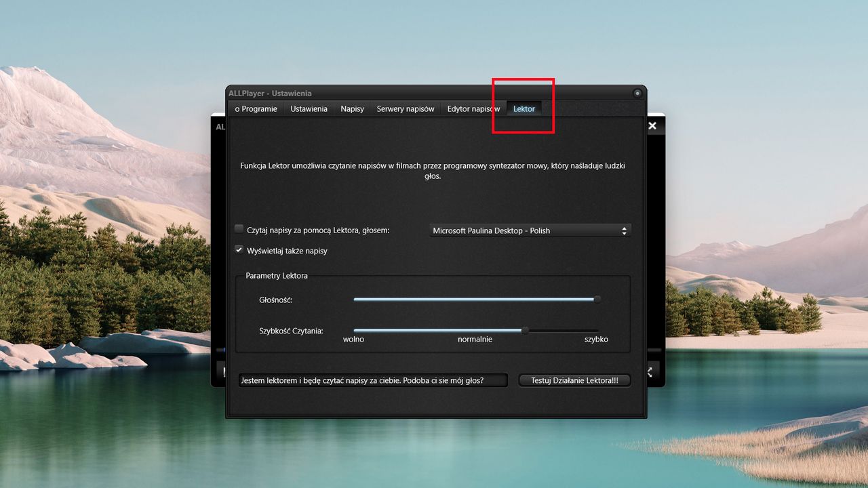The height and width of the screenshot is (488, 868).
Task: Click the 'Jestem lektorem' sample text field
Action: [373, 380]
